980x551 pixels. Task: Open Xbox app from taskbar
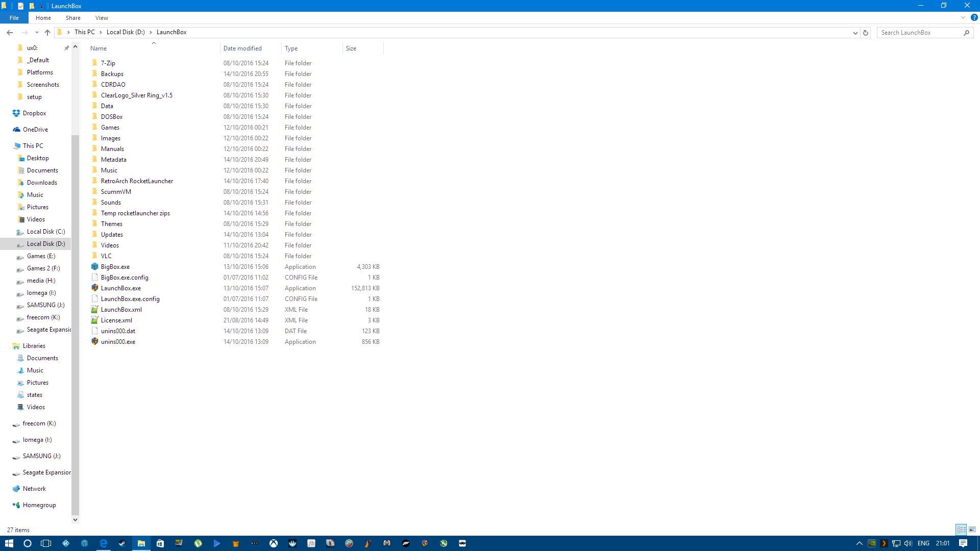(274, 543)
